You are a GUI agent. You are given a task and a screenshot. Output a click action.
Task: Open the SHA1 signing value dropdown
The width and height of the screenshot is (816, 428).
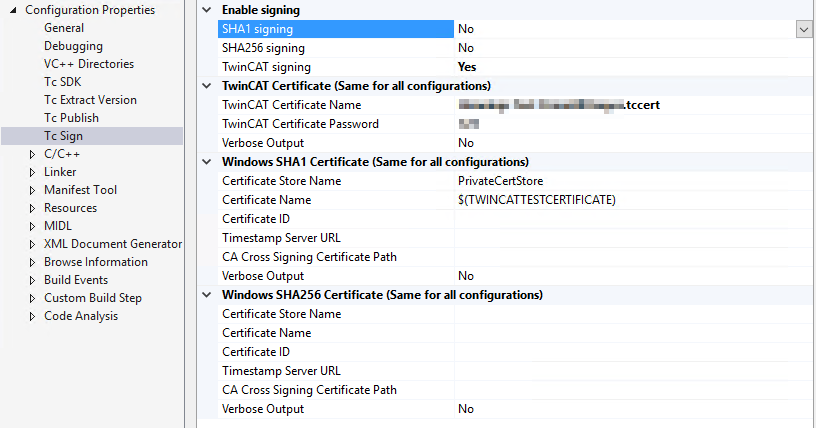tap(804, 29)
